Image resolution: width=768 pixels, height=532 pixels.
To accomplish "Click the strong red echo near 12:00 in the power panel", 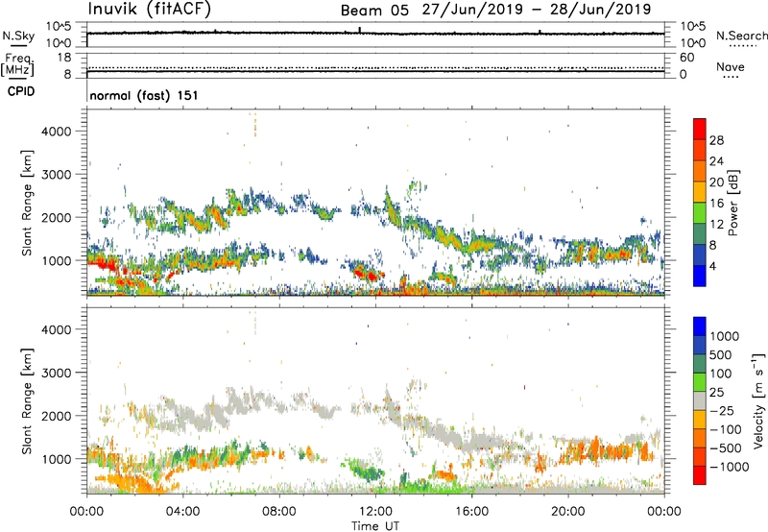I will pyautogui.click(x=367, y=274).
